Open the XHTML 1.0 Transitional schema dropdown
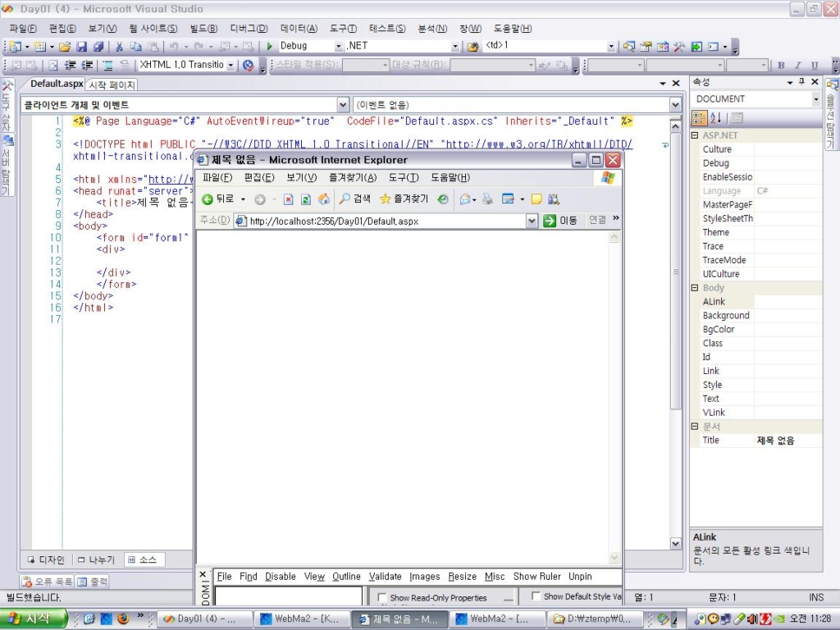840x630 pixels. [231, 66]
